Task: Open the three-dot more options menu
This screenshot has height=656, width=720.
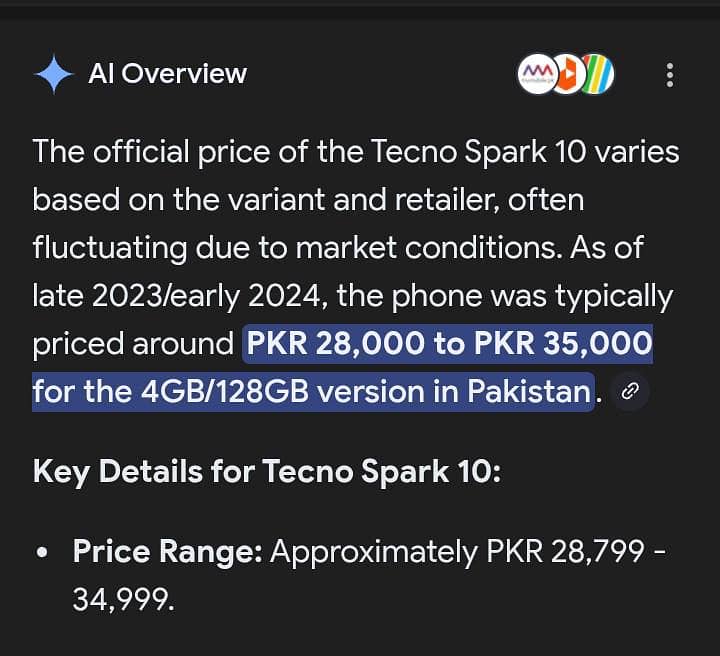Action: (669, 74)
